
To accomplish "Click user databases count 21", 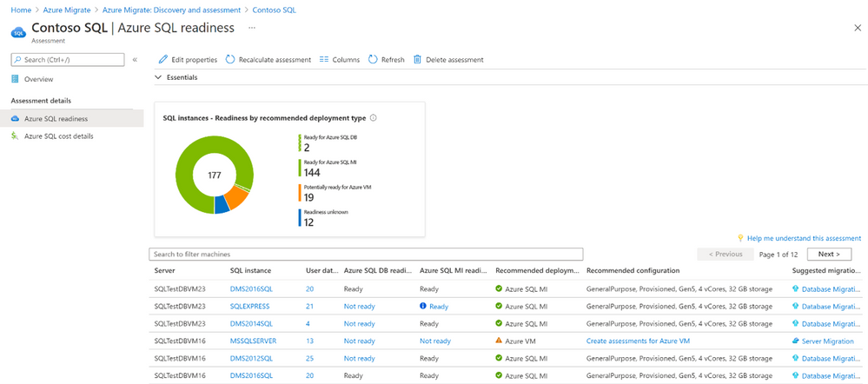I will click(x=309, y=306).
